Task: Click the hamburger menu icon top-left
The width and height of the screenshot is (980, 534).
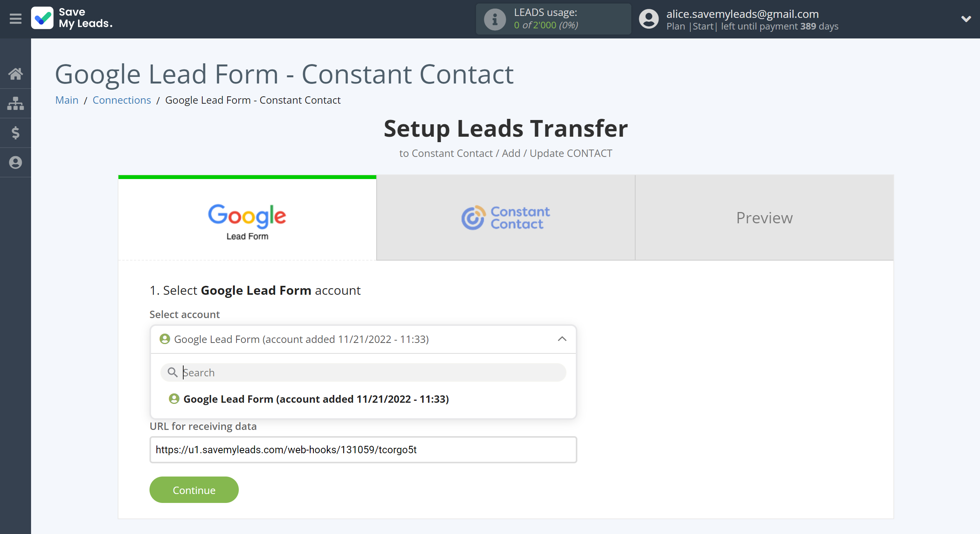Action: (x=15, y=19)
